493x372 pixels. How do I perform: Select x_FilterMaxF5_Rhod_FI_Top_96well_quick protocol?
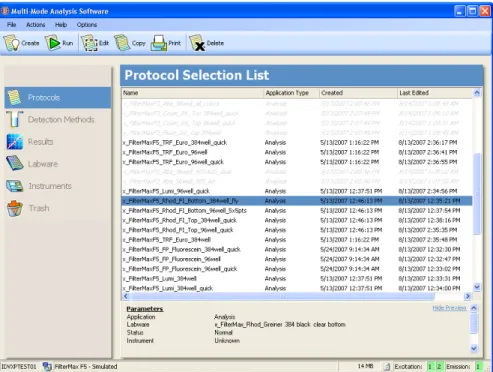tap(297, 230)
